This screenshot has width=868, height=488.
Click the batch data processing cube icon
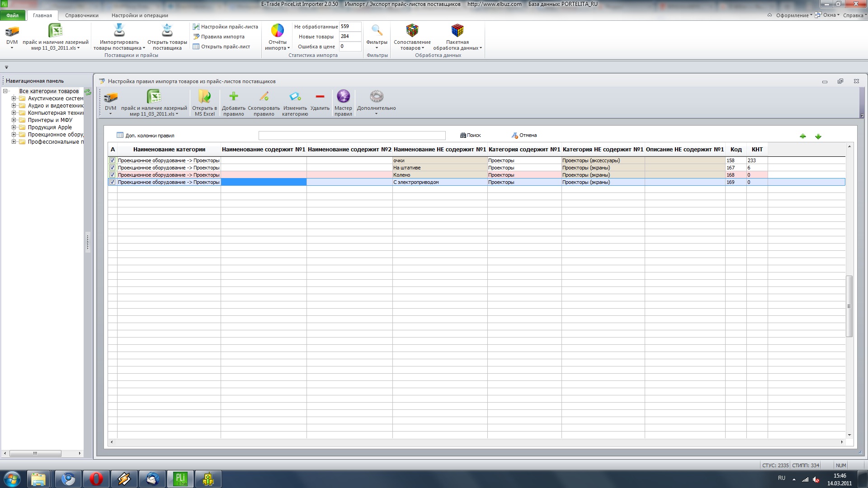pyautogui.click(x=457, y=31)
